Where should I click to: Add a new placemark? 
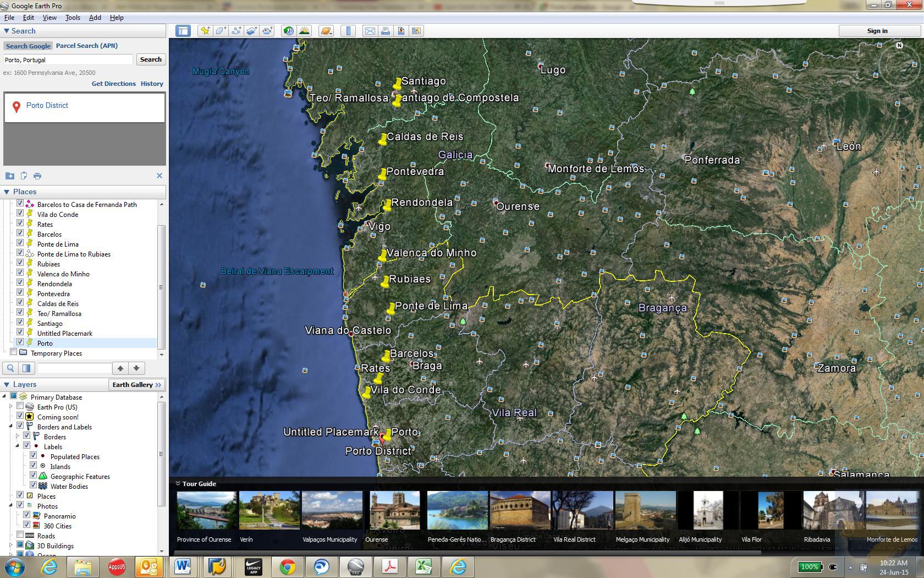(x=205, y=31)
